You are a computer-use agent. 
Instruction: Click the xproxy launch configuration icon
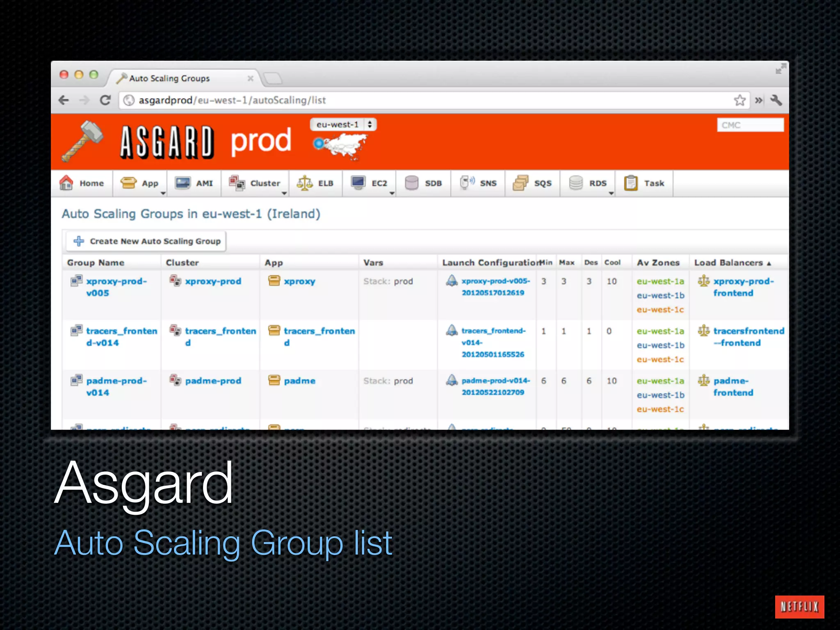(x=452, y=281)
